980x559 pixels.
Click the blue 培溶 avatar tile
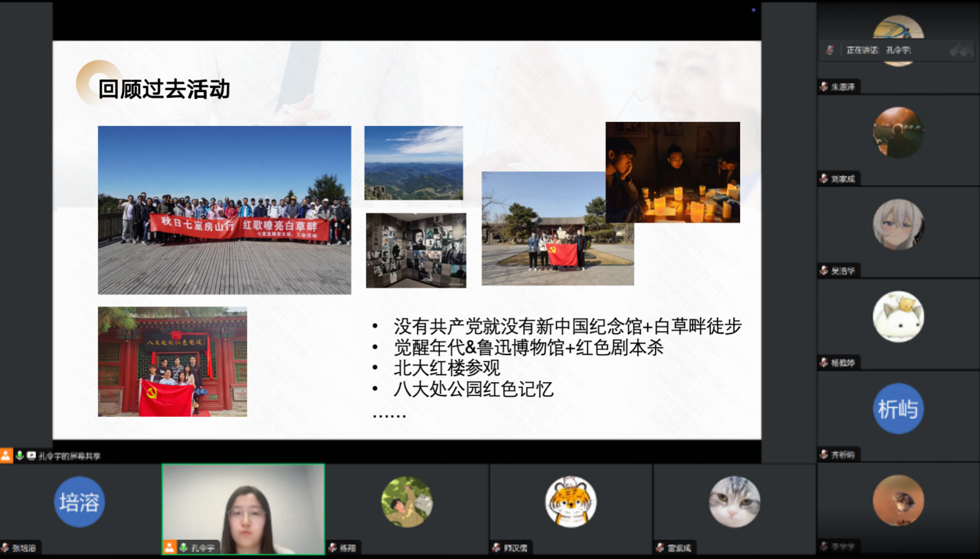click(80, 502)
